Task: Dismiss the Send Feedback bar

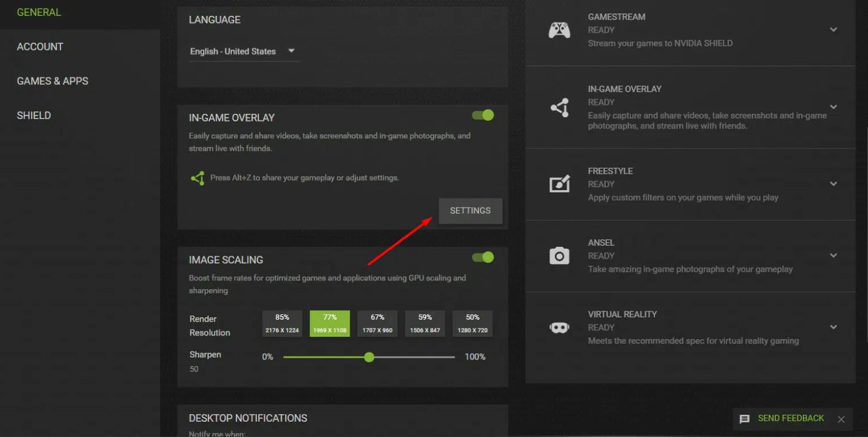Action: tap(841, 419)
